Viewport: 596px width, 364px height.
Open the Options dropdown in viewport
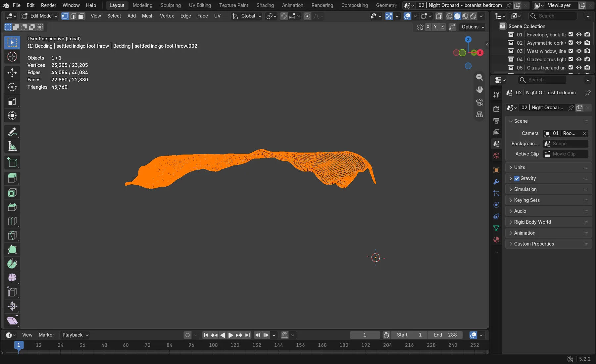click(473, 27)
